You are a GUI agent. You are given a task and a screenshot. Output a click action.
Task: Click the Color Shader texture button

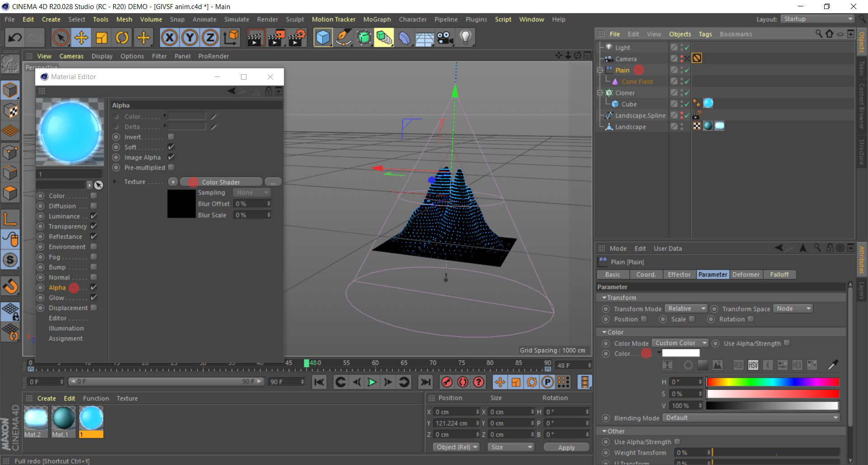pos(221,182)
